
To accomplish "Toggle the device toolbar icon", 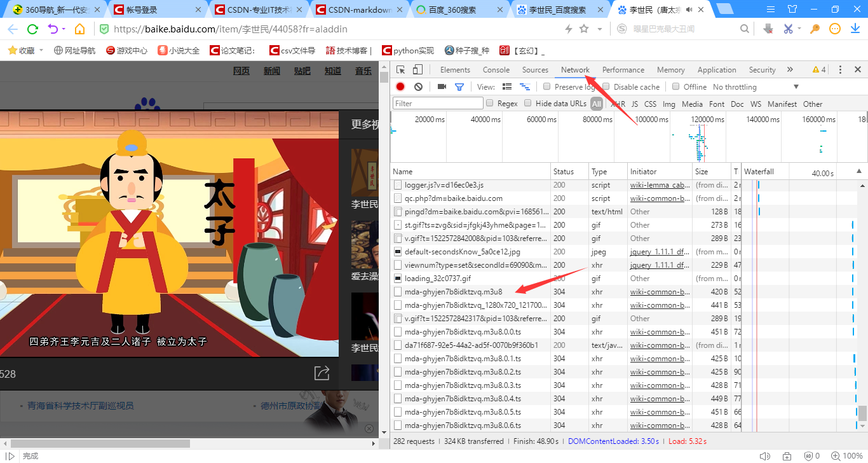I will pos(417,70).
